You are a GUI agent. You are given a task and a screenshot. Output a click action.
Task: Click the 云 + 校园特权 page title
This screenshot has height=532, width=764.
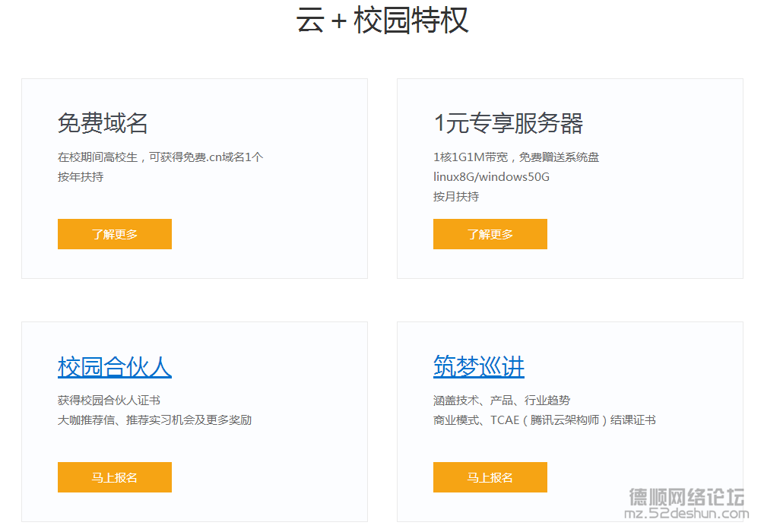tap(382, 20)
